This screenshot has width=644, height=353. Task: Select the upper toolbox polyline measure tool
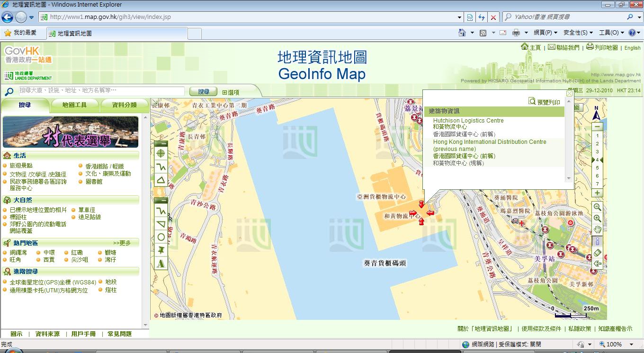point(161,167)
